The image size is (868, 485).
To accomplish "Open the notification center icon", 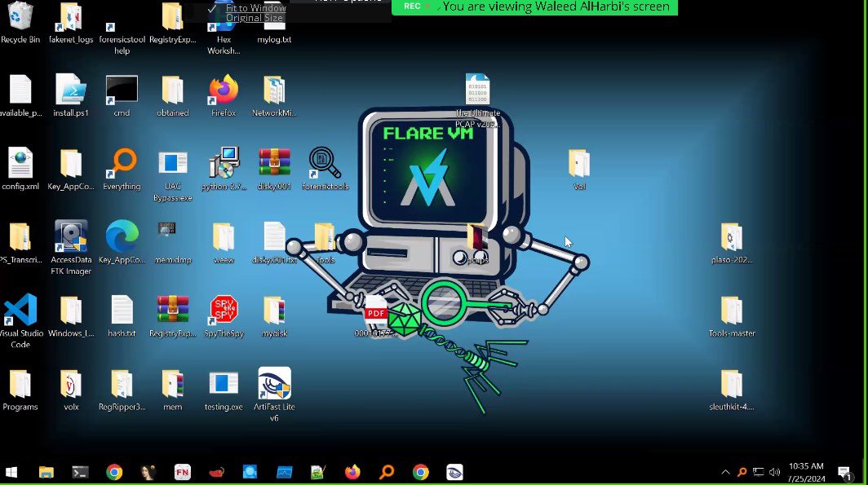I will point(844,473).
